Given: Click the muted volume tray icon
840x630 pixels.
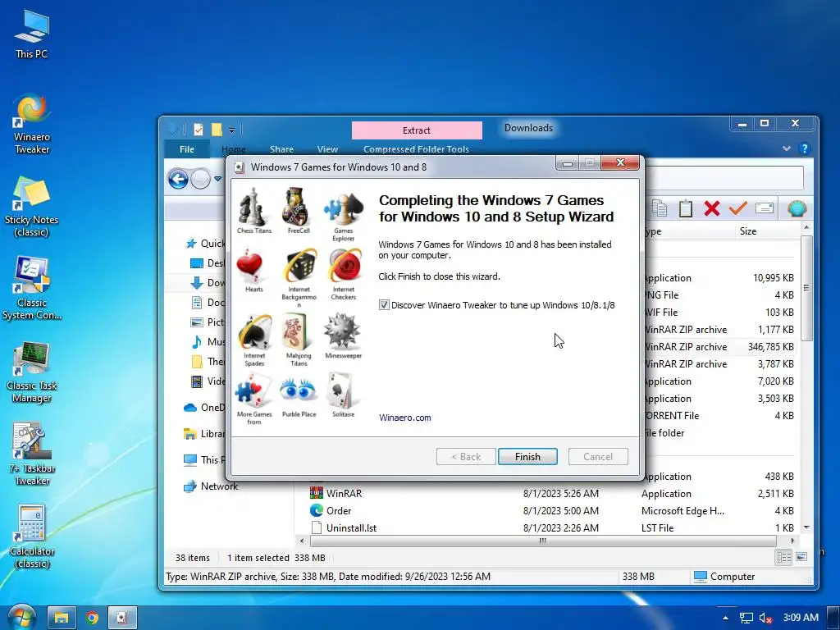Looking at the screenshot, I should pos(765,618).
